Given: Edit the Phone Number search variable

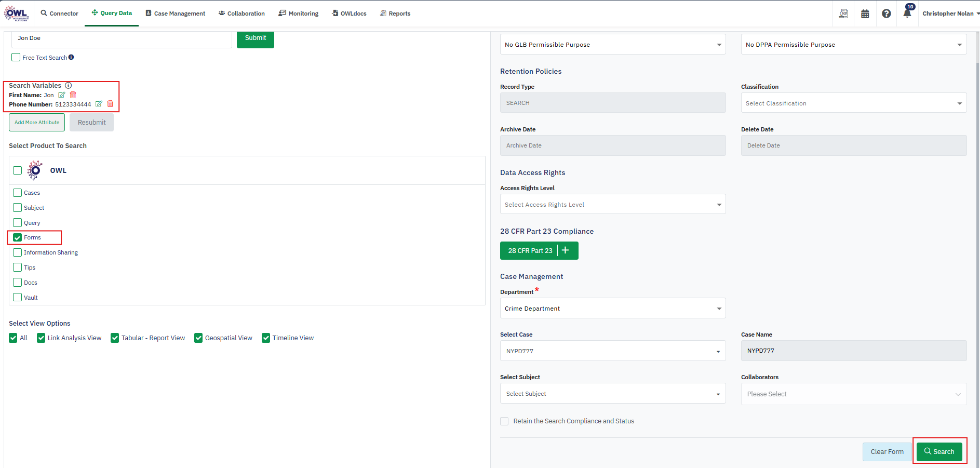Looking at the screenshot, I should 99,104.
